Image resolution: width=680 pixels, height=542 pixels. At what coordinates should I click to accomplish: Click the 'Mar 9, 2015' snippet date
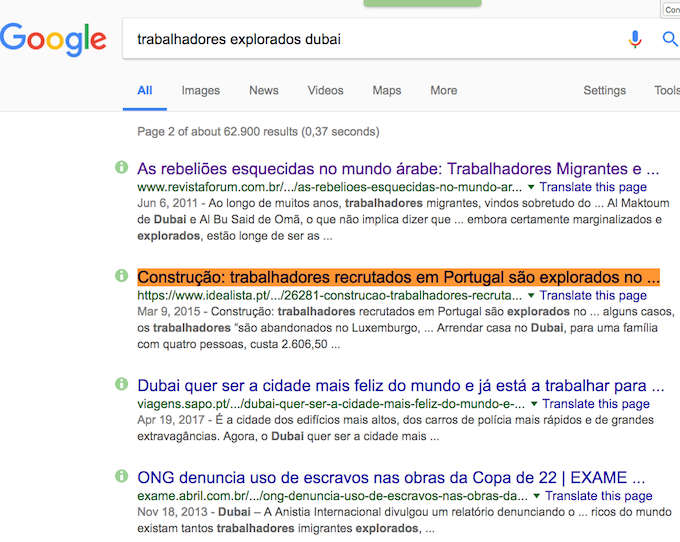pos(169,311)
